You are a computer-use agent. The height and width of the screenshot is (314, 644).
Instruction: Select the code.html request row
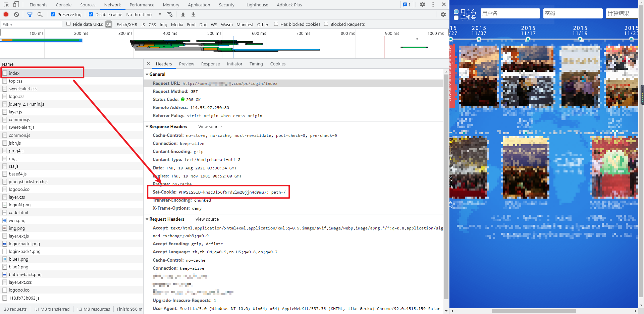[71, 212]
